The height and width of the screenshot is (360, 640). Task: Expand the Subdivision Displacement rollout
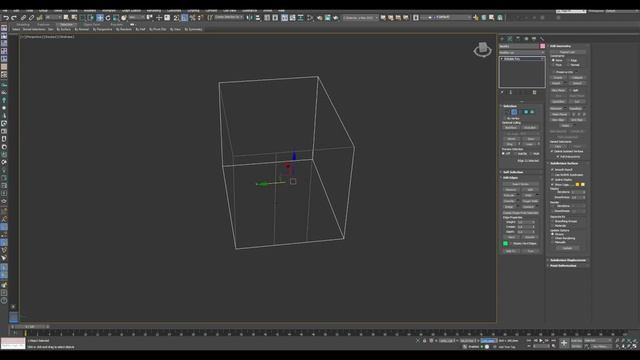pyautogui.click(x=567, y=260)
